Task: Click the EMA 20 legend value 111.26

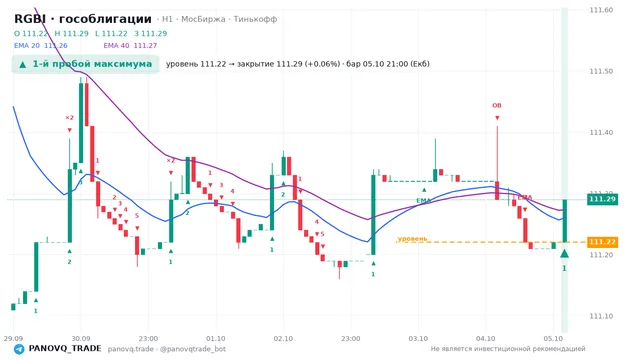Action: [x=56, y=45]
